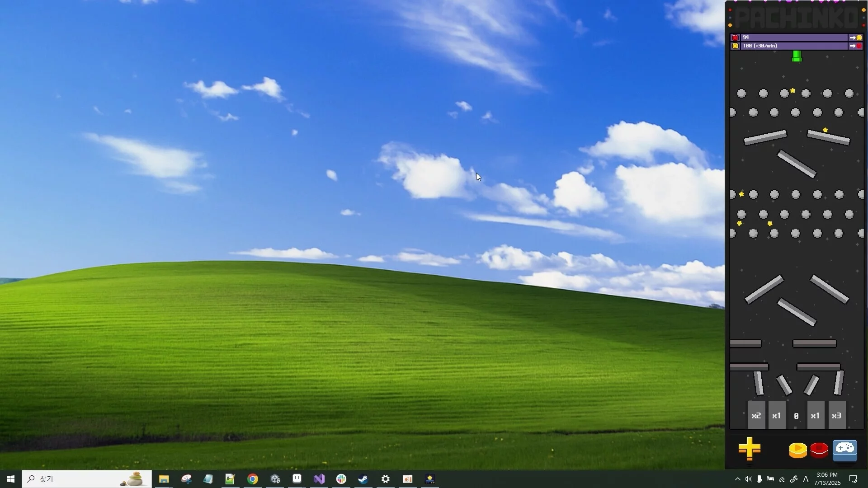Click the red stop coin button

(x=819, y=450)
